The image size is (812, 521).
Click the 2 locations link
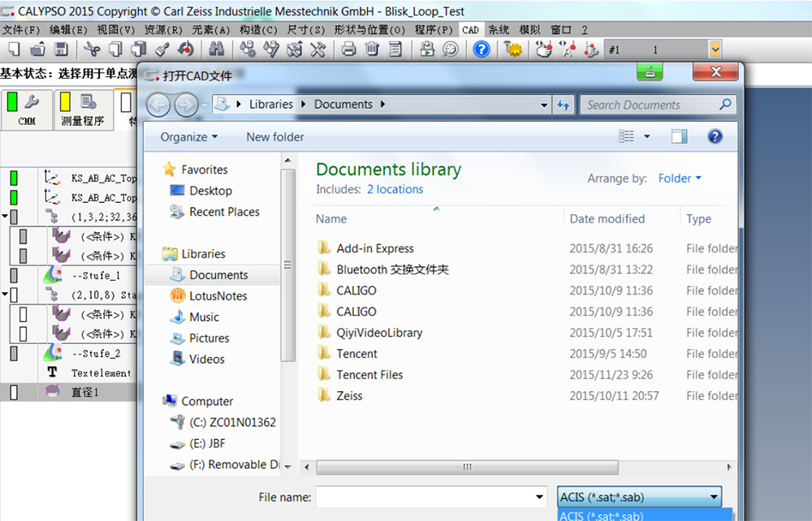pos(395,189)
